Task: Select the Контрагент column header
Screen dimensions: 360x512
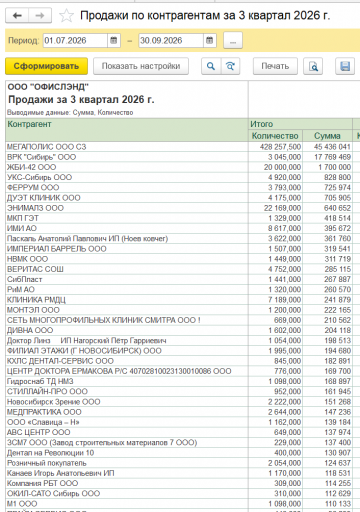Action: tap(127, 130)
